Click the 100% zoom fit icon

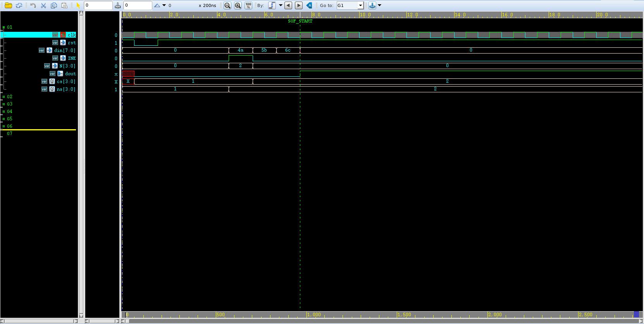248,5
